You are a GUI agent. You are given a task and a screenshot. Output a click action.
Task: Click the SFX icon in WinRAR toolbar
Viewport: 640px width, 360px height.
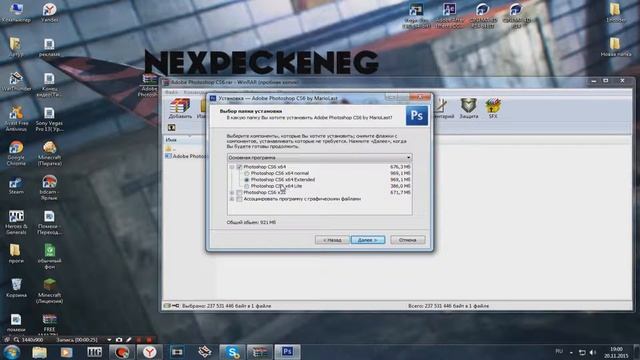tap(493, 109)
